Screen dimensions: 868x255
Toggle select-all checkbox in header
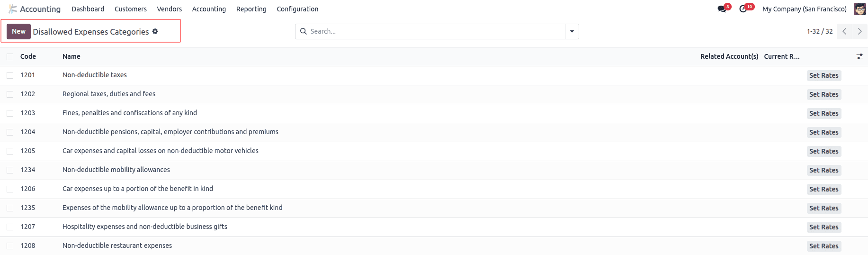tap(10, 56)
